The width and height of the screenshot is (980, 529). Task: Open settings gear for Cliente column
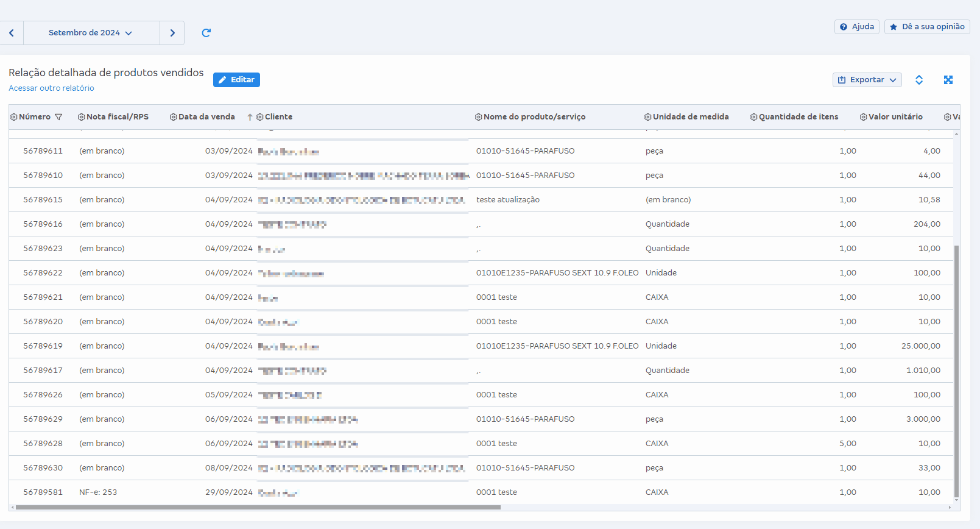click(260, 117)
